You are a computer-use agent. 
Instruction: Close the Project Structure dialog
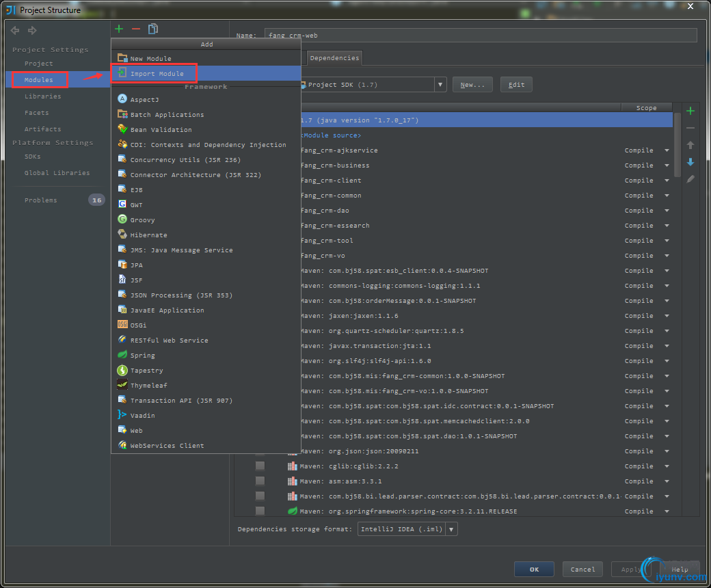[x=690, y=6]
